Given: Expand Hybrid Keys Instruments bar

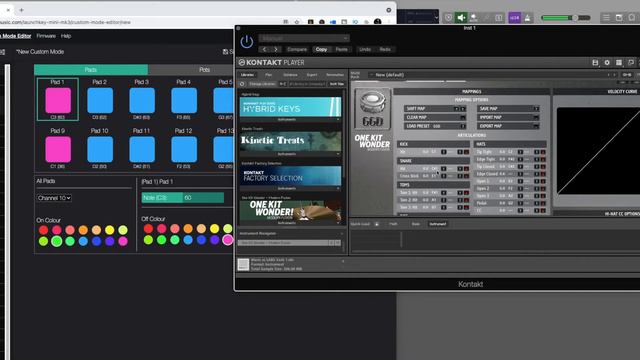Looking at the screenshot, I should (290, 120).
